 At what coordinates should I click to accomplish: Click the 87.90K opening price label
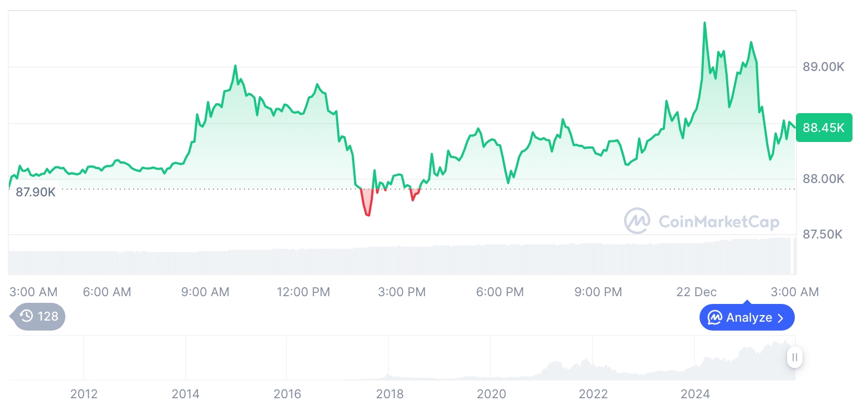tap(35, 192)
